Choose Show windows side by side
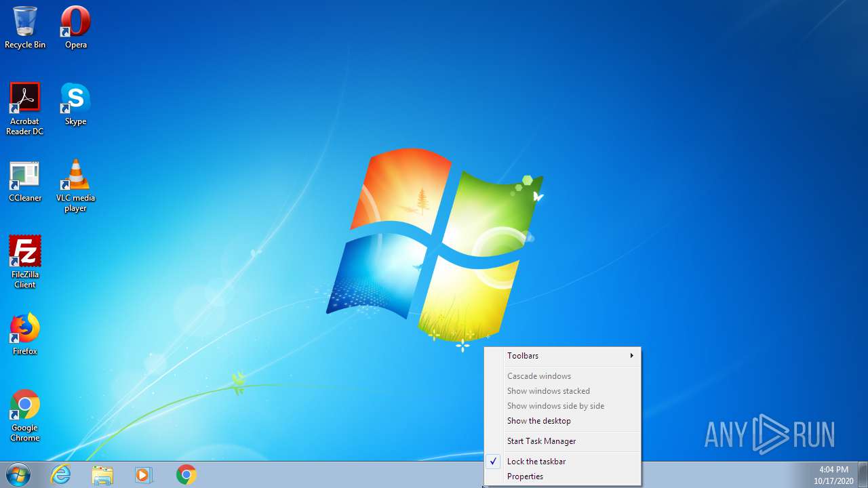 (x=563, y=406)
